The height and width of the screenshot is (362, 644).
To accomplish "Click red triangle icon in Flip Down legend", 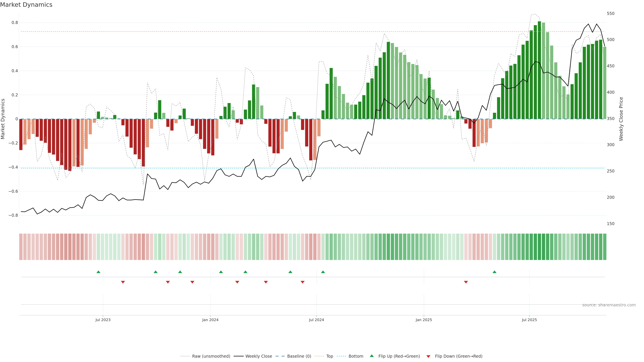I will click(x=428, y=356).
